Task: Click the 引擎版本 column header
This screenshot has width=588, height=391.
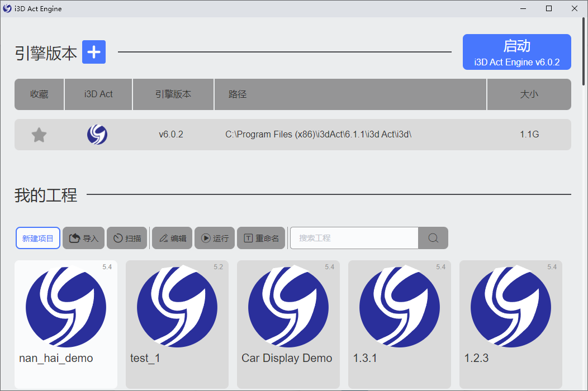Action: click(x=173, y=94)
